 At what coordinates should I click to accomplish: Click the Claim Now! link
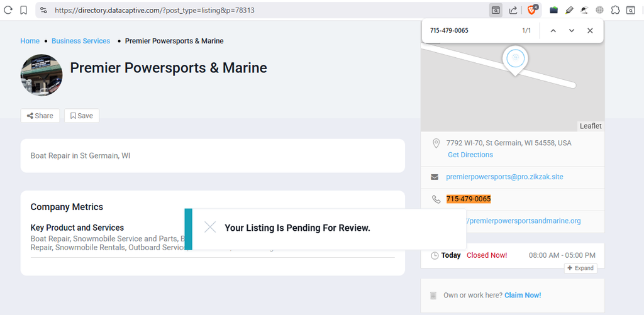pyautogui.click(x=523, y=296)
